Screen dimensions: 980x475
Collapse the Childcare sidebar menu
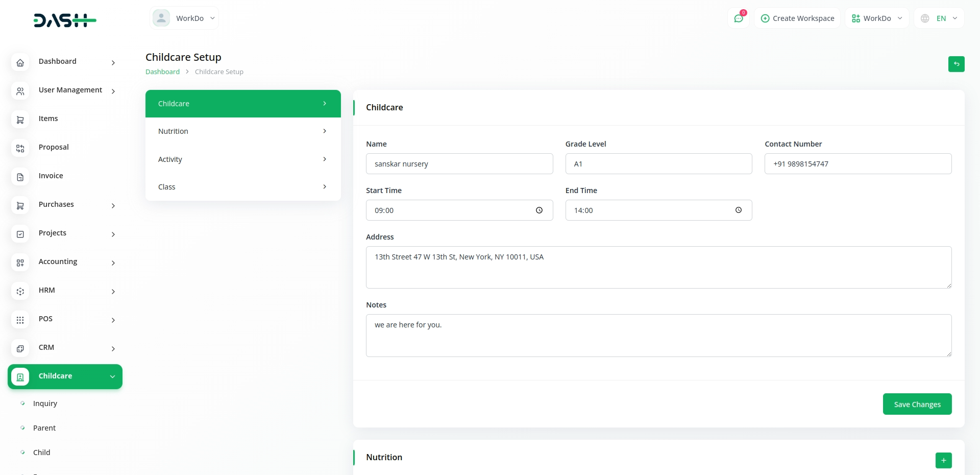click(x=112, y=376)
